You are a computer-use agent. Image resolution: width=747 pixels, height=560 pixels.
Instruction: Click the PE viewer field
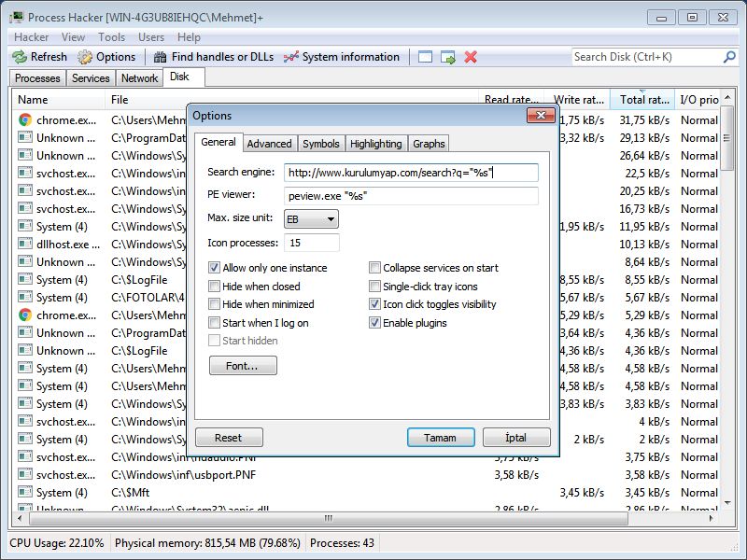coord(411,196)
